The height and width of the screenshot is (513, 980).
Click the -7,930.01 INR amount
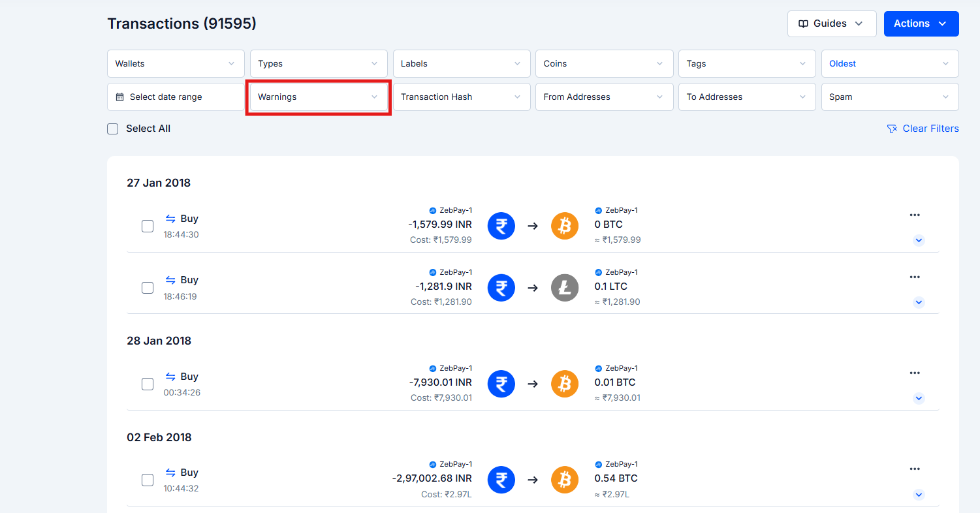coord(441,382)
